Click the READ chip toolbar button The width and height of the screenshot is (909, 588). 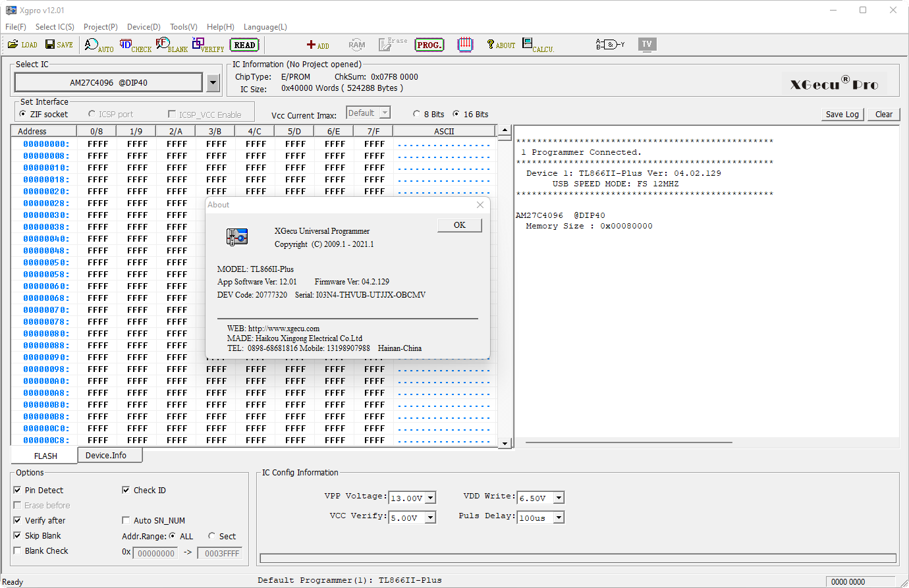pyautogui.click(x=244, y=45)
